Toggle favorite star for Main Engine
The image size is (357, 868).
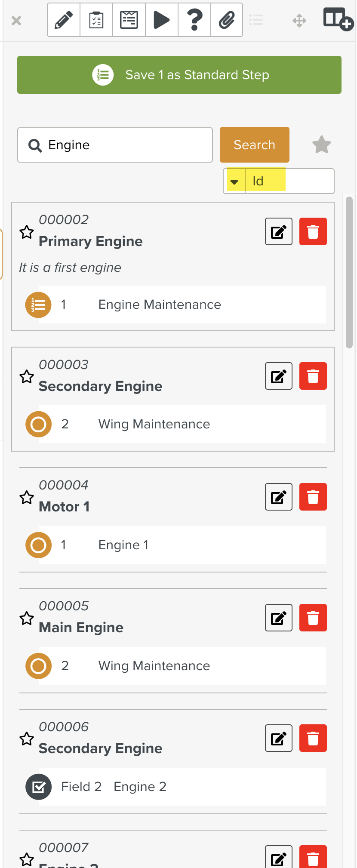[x=27, y=619]
